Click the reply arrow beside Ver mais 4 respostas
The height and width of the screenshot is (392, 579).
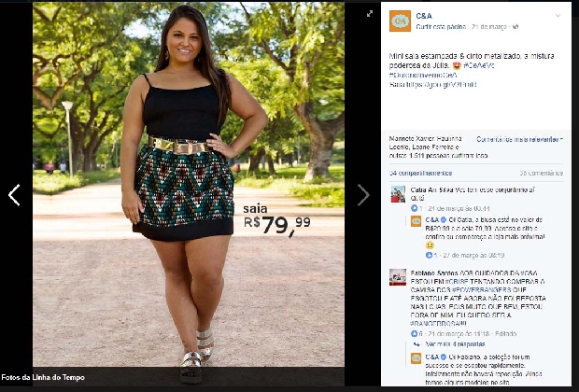tap(417, 344)
